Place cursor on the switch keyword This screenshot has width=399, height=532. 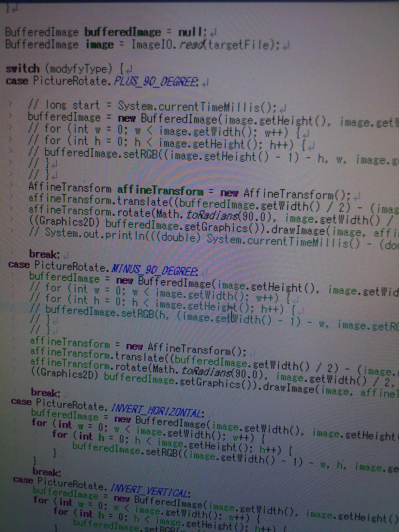pyautogui.click(x=22, y=69)
